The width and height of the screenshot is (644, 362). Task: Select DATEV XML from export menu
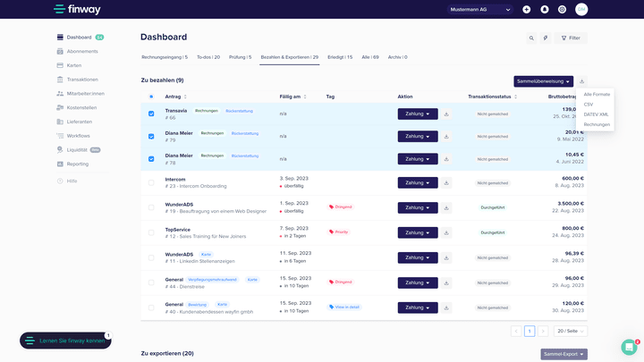(596, 114)
